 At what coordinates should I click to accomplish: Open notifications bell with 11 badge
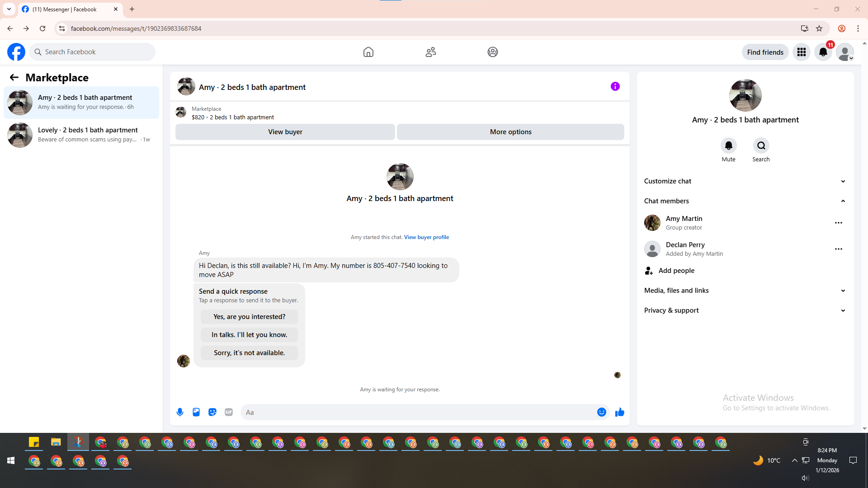coord(823,52)
